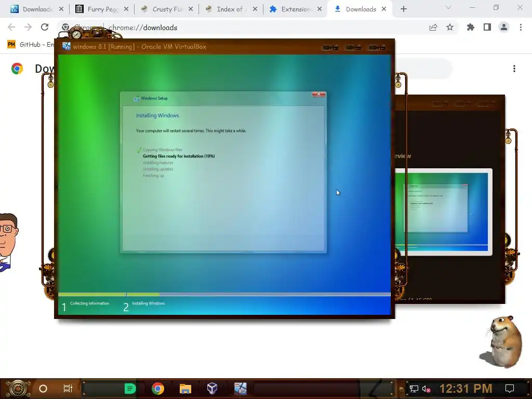Image resolution: width=532 pixels, height=399 pixels.
Task: Bookmark this page with star
Action: coord(450,28)
